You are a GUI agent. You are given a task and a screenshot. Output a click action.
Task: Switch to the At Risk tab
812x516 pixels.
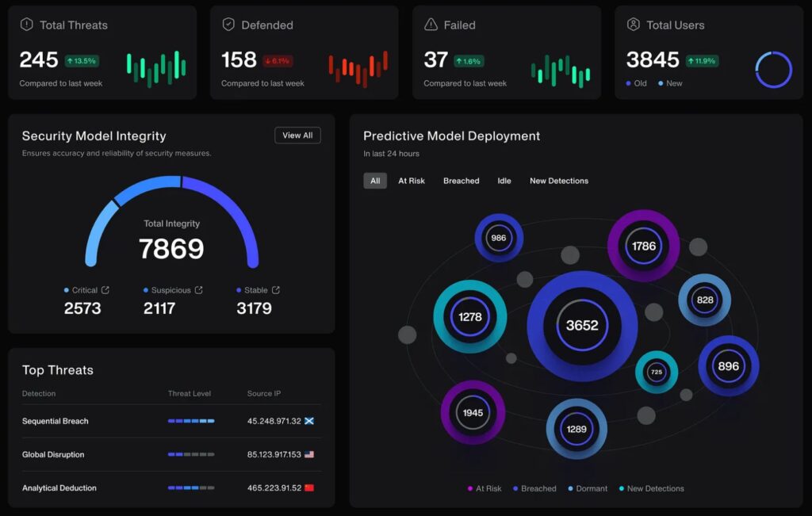412,181
